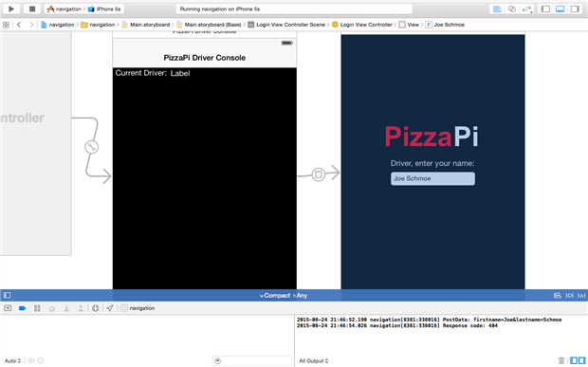588x367 pixels.
Task: Show the Assistant editor
Action: point(511,9)
